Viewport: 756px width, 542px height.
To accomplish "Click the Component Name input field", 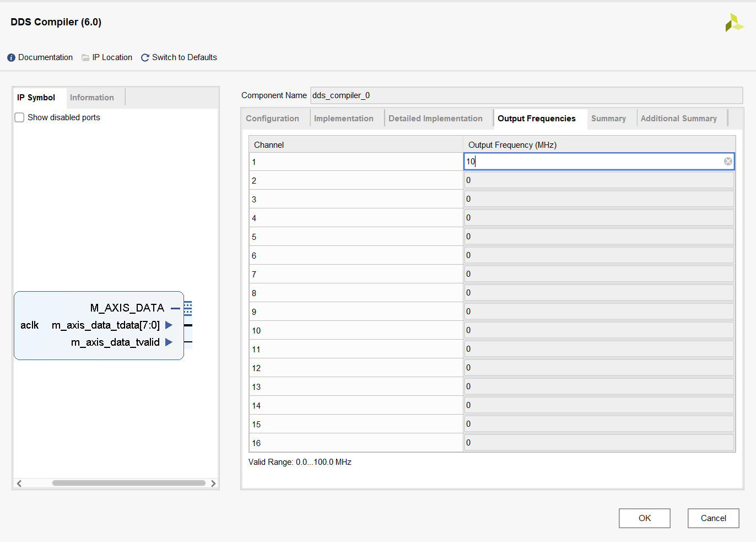I will [x=526, y=95].
